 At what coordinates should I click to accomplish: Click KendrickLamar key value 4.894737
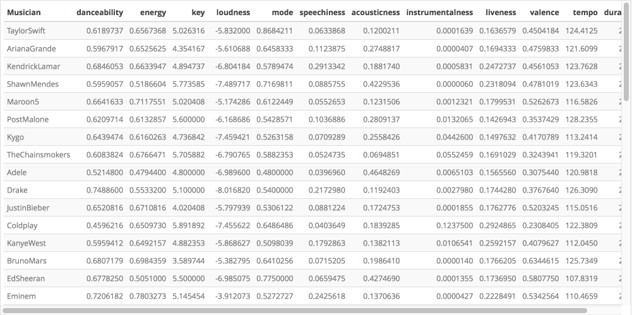point(189,66)
